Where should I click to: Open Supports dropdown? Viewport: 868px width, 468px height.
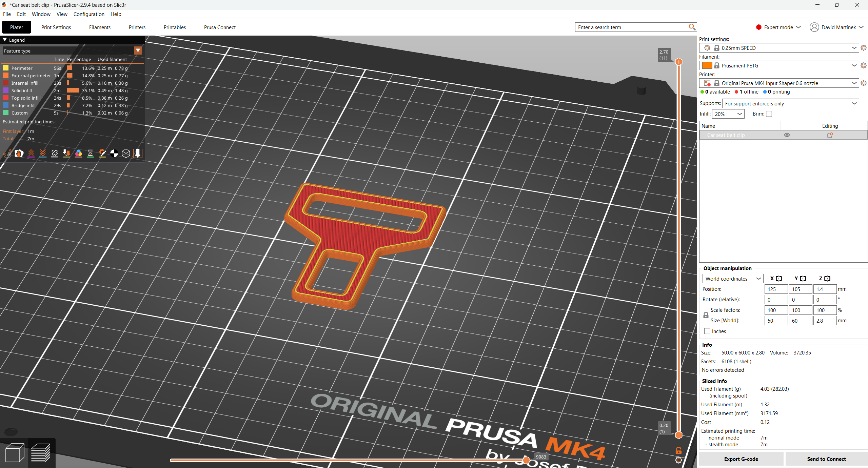click(x=790, y=103)
